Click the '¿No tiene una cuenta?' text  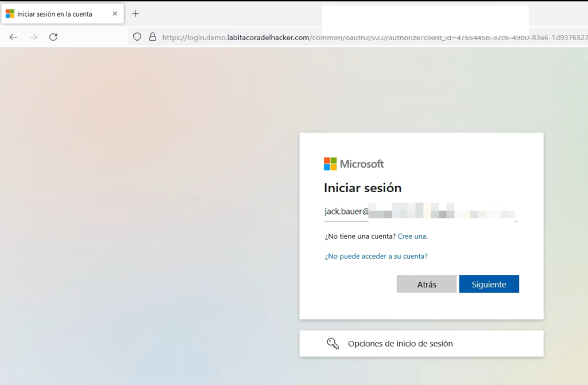point(360,236)
